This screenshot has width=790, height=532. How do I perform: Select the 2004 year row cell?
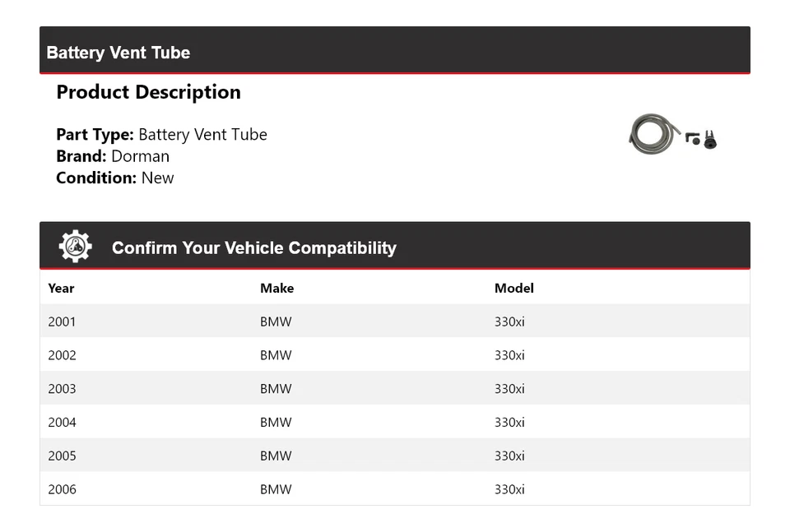pos(62,423)
